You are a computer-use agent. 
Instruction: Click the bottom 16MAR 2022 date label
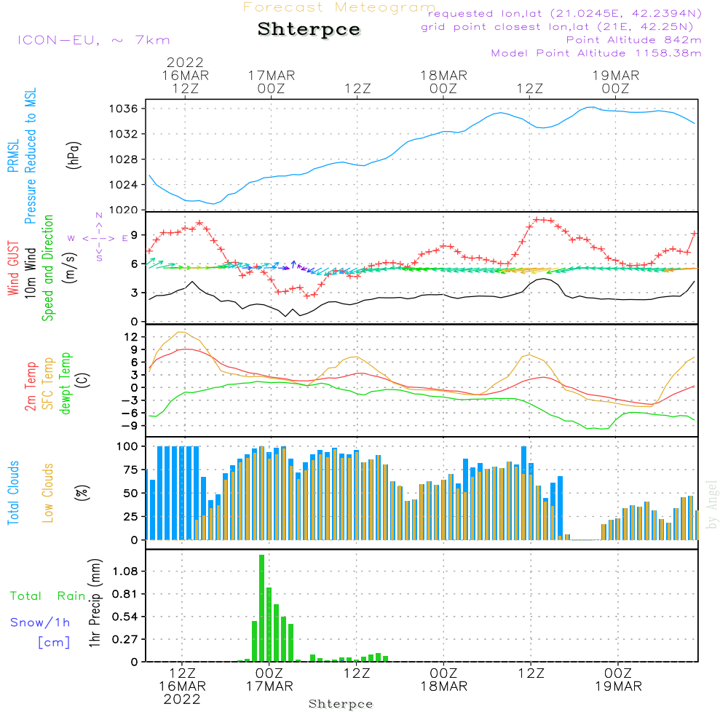pyautogui.click(x=182, y=693)
